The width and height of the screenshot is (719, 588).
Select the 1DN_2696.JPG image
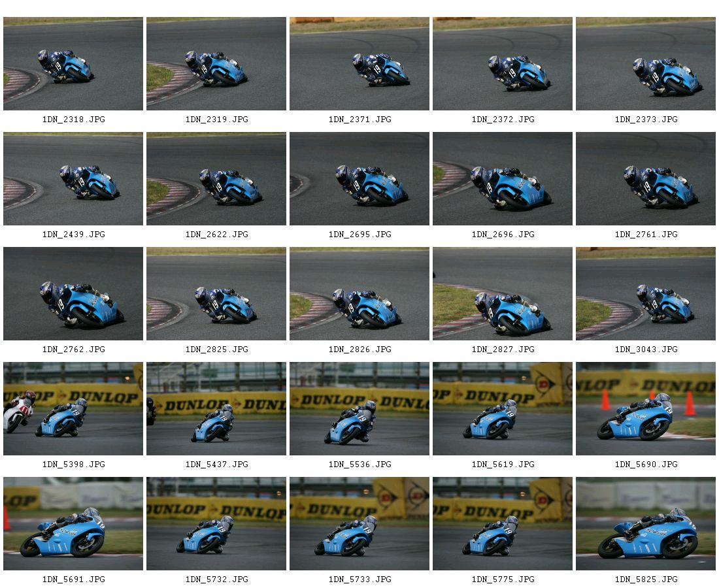click(503, 179)
